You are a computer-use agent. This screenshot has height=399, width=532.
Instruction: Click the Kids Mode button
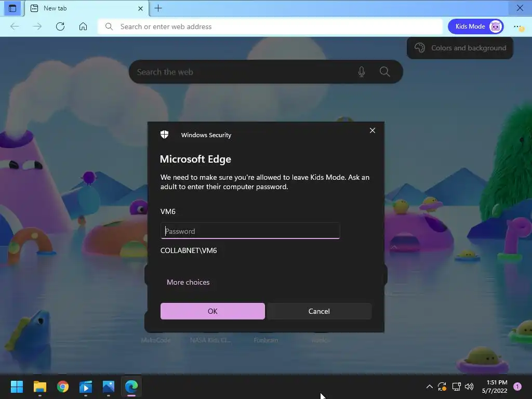coord(475,26)
